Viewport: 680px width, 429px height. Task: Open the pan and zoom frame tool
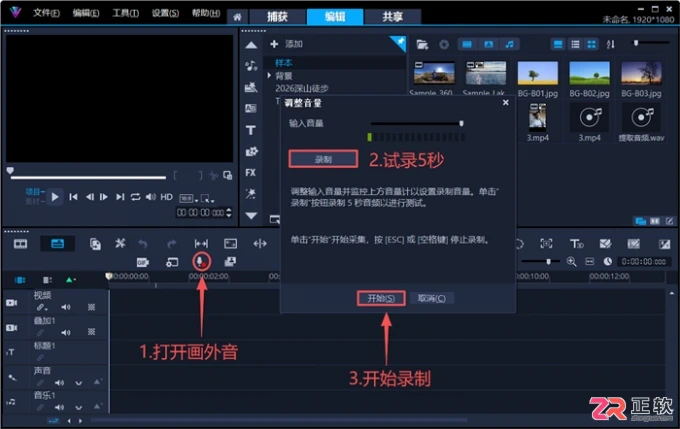(230, 244)
